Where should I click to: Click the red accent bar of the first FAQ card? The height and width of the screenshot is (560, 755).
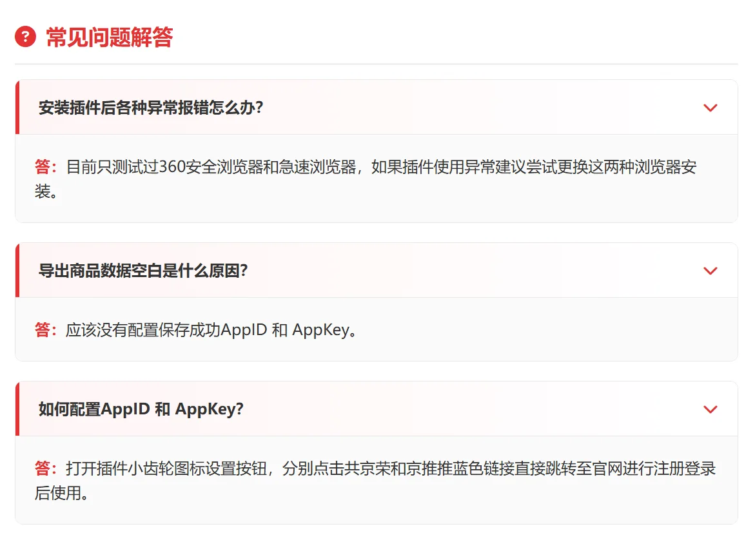click(x=16, y=108)
